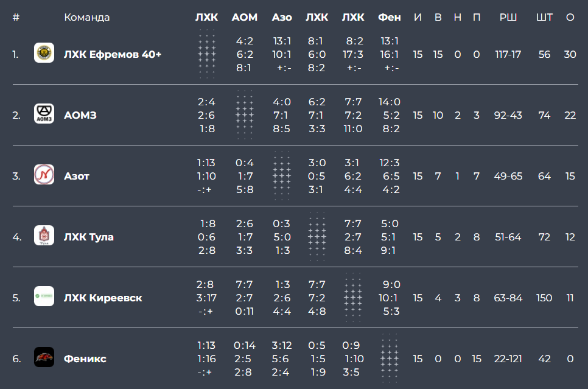
Task: Click the ЛХК Тула team logo
Action: click(44, 235)
